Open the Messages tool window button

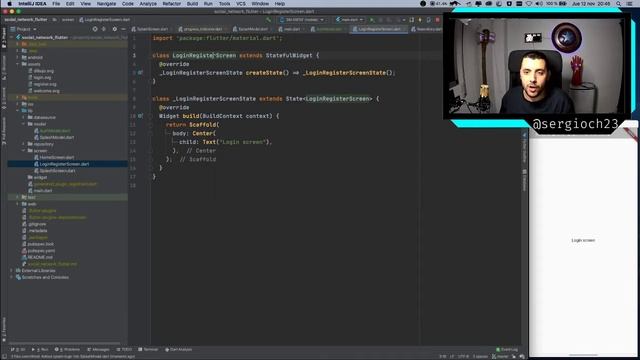[98, 350]
